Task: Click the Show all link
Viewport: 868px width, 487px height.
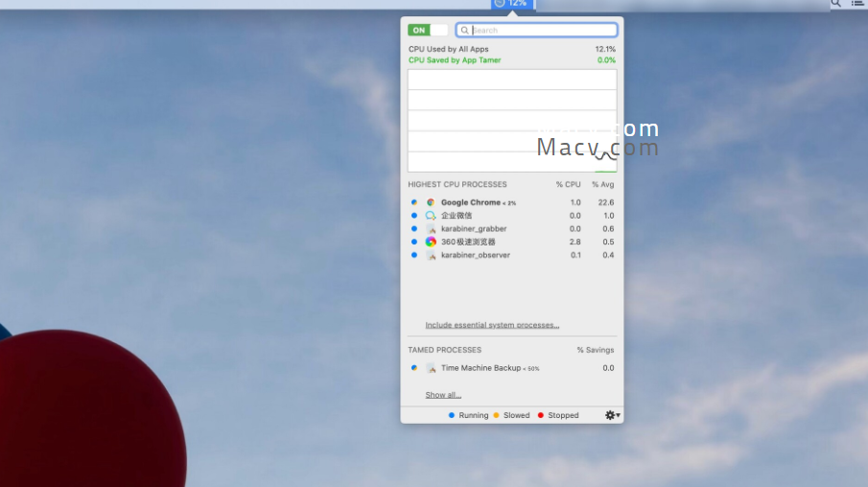Action: click(443, 395)
